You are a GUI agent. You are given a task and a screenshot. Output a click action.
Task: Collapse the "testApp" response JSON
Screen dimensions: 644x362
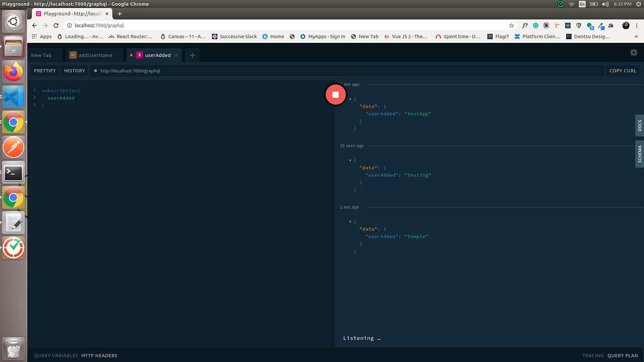click(x=350, y=99)
